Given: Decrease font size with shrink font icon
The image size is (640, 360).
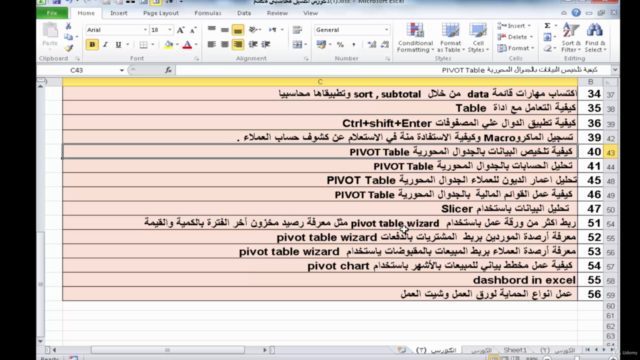Looking at the screenshot, I should pos(193,30).
